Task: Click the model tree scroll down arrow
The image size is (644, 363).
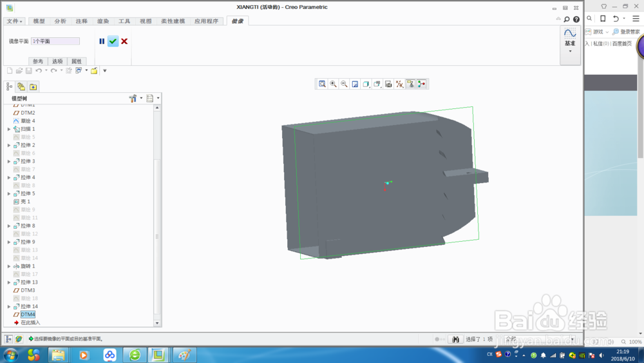Action: coord(157,323)
